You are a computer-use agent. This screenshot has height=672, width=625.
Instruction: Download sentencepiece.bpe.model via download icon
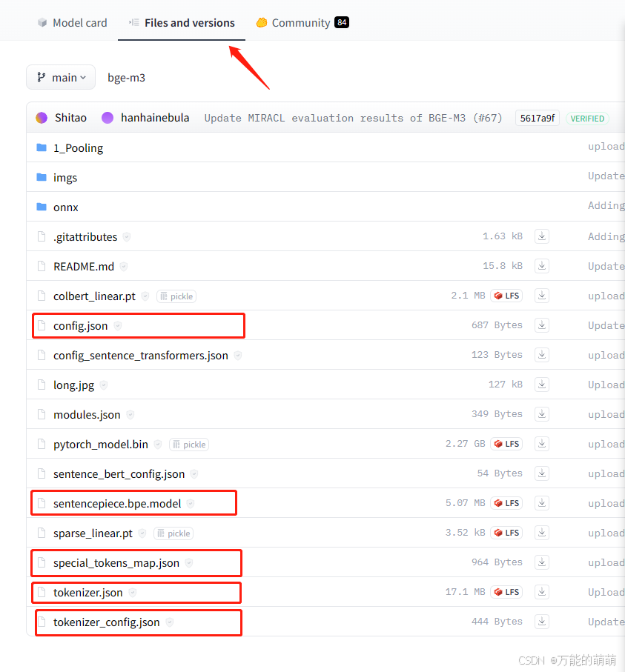pyautogui.click(x=542, y=503)
